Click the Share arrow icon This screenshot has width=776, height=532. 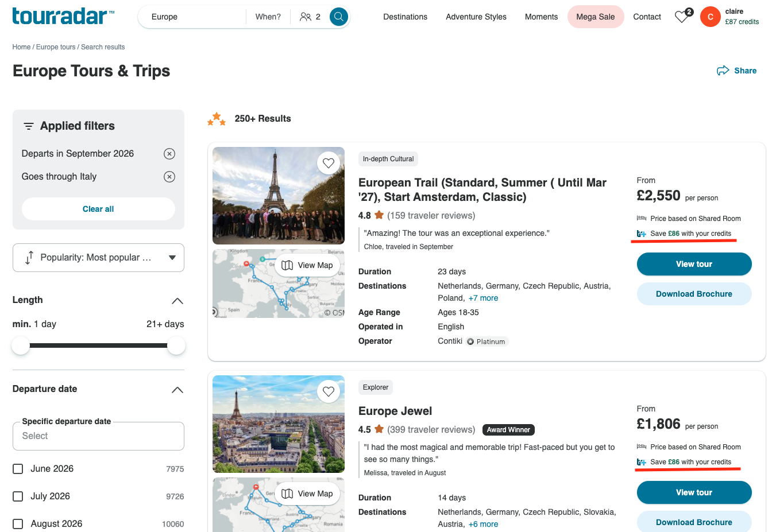[723, 71]
